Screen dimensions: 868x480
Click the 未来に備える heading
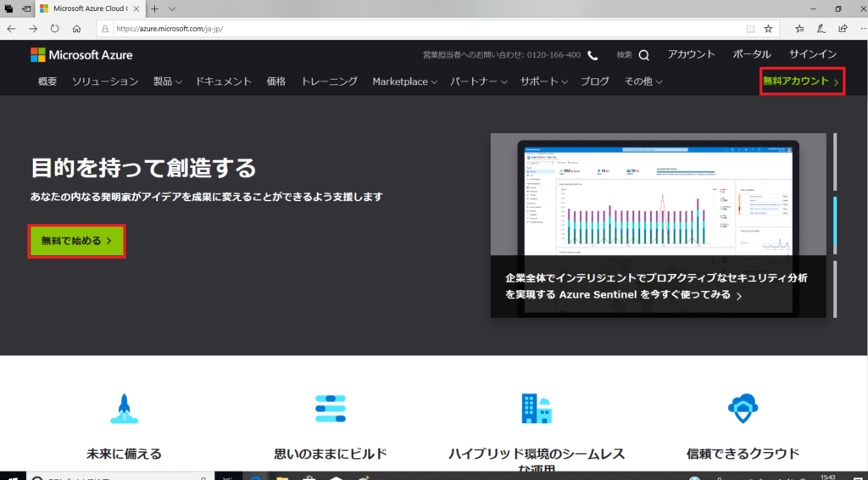click(124, 454)
